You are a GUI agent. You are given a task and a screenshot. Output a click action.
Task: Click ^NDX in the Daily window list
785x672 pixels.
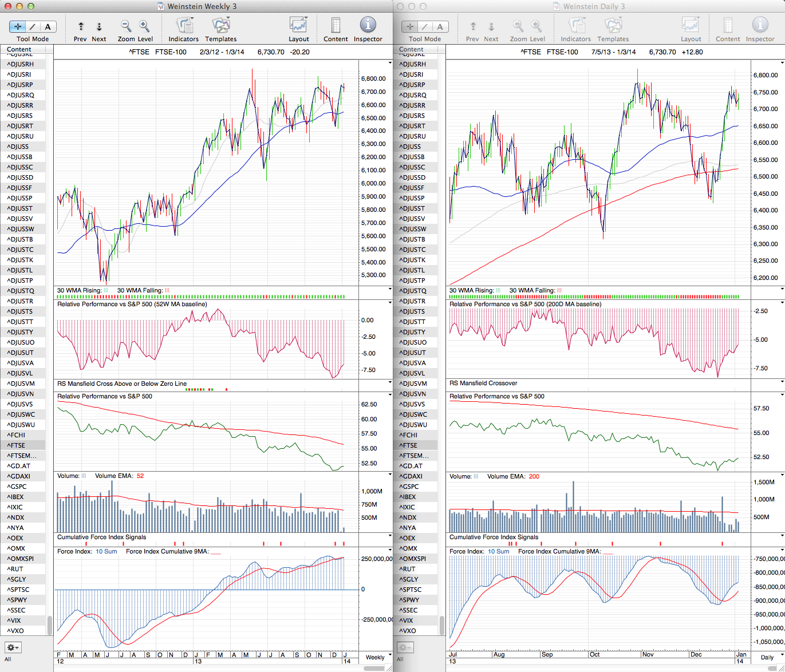point(408,517)
